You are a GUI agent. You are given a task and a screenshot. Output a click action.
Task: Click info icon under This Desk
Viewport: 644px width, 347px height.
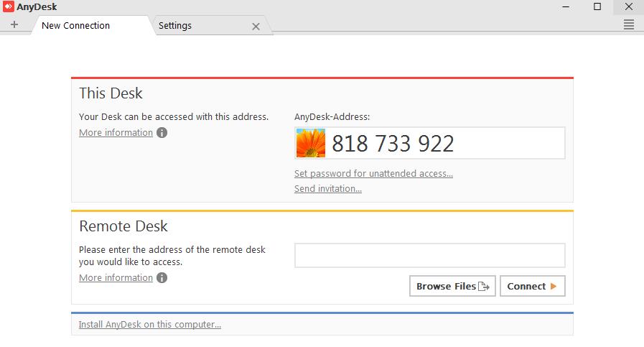click(x=162, y=133)
